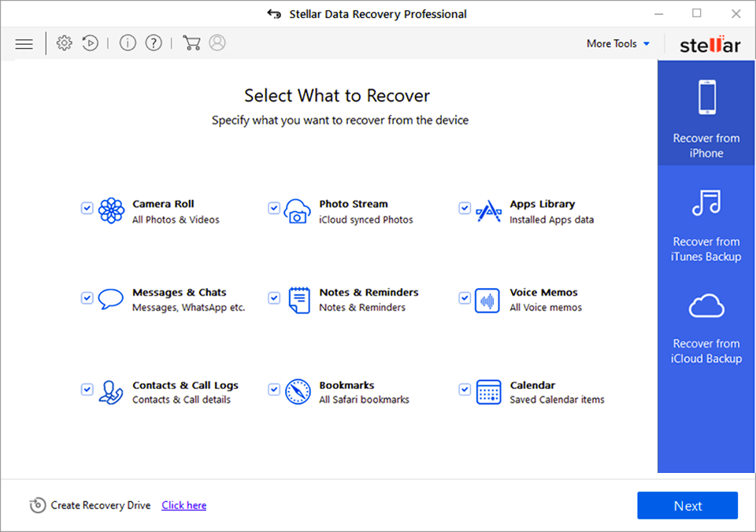Viewport: 756px width, 532px height.
Task: Disable the Messages & Chats checkbox
Action: coord(87,297)
